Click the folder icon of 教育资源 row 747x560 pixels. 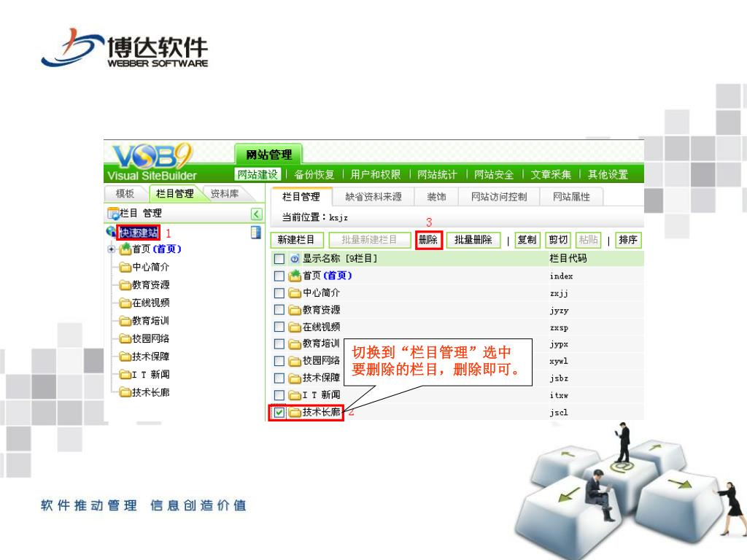(295, 310)
